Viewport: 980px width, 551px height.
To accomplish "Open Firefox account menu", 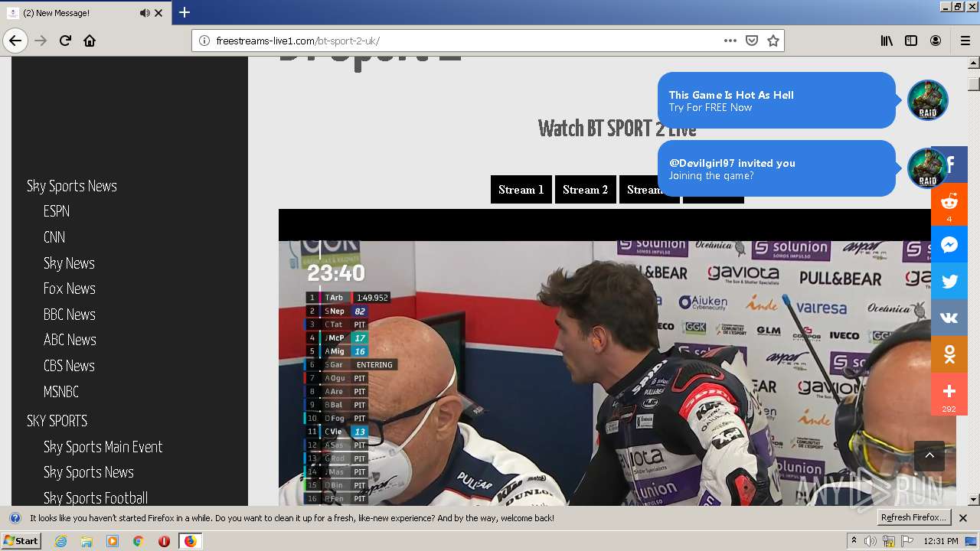I will 936,41.
